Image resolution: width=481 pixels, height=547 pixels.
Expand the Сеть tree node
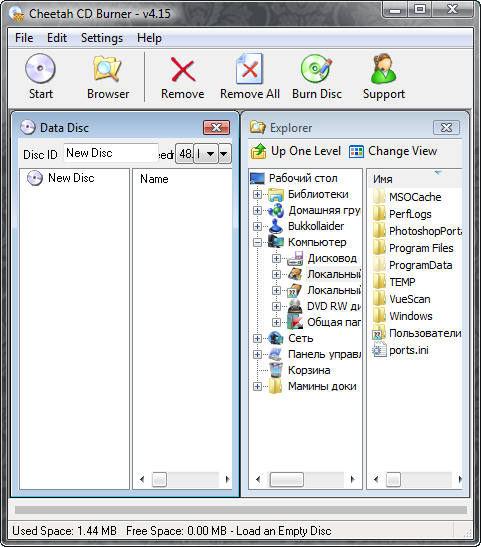point(257,338)
